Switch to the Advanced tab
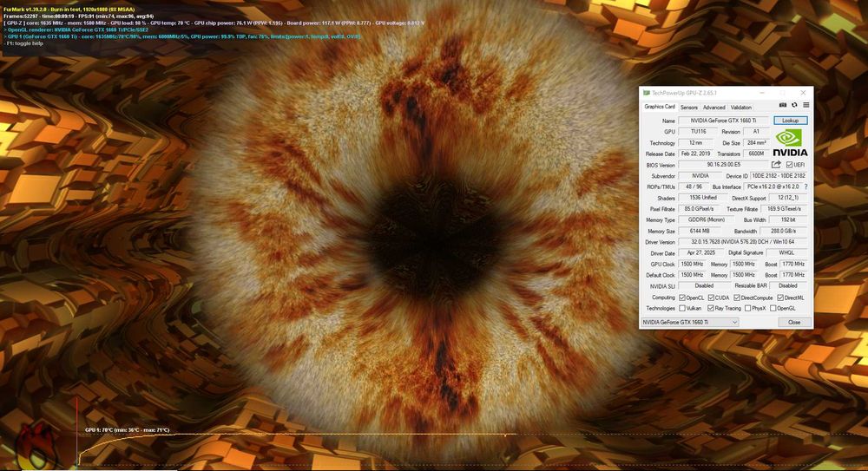The width and height of the screenshot is (868, 471). [713, 108]
